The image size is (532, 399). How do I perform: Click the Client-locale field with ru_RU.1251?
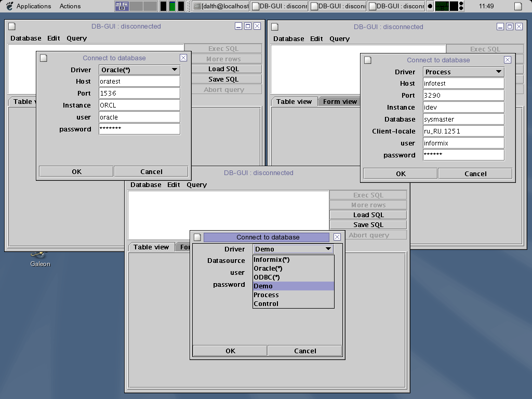point(463,131)
